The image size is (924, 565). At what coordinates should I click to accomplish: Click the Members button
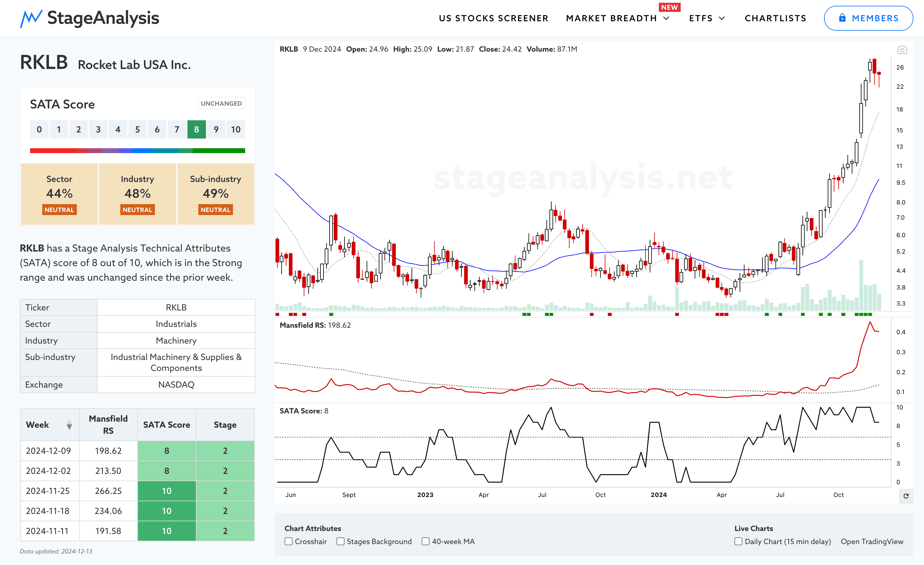tap(868, 18)
